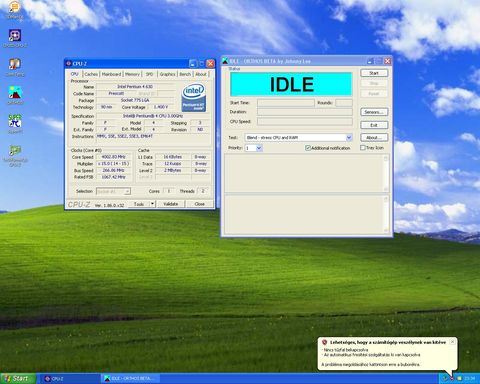480x384 pixels.
Task: Open the About tab in CPU-Z
Action: click(x=201, y=74)
